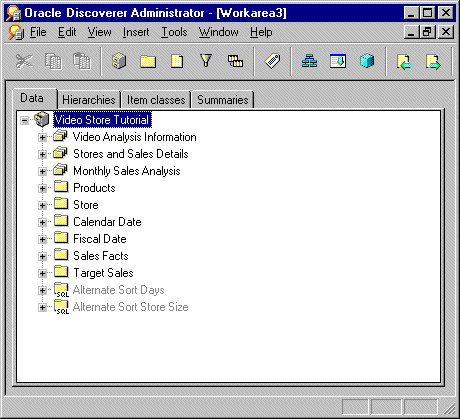This screenshot has width=460, height=419.
Task: Collapse the Video Store Tutorial node
Action: coord(25,120)
